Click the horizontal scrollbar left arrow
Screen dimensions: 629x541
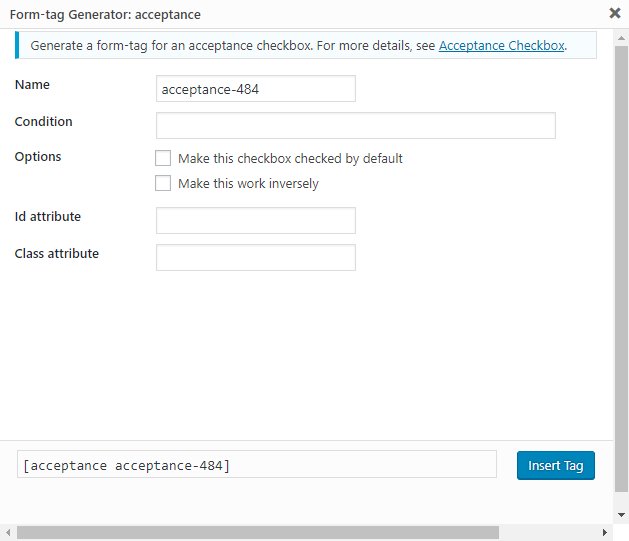pos(8,533)
